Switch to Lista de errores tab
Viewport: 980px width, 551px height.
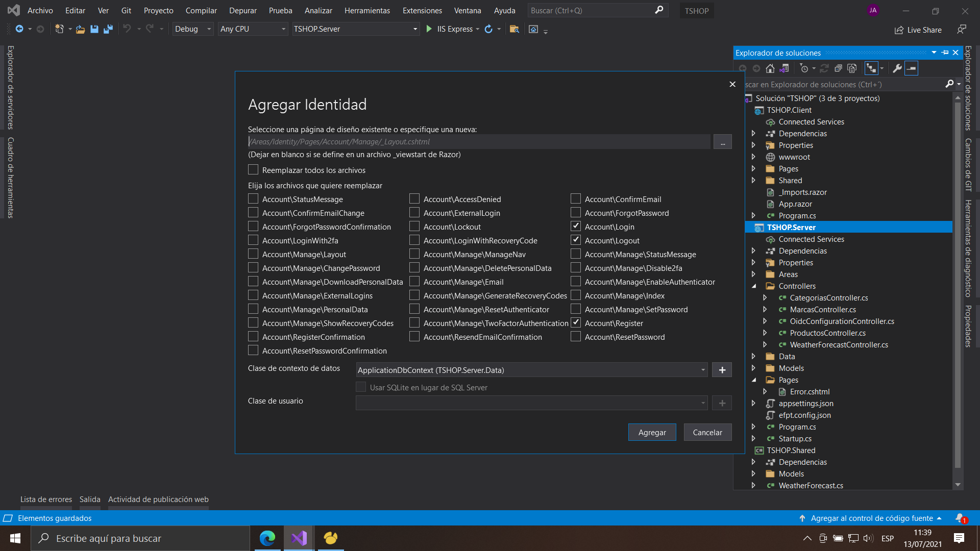[x=46, y=499]
